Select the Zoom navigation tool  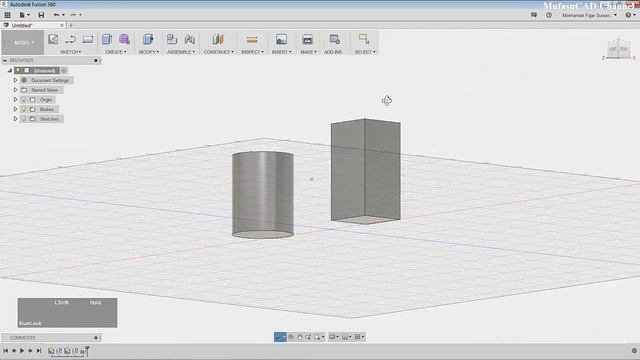tap(308, 337)
